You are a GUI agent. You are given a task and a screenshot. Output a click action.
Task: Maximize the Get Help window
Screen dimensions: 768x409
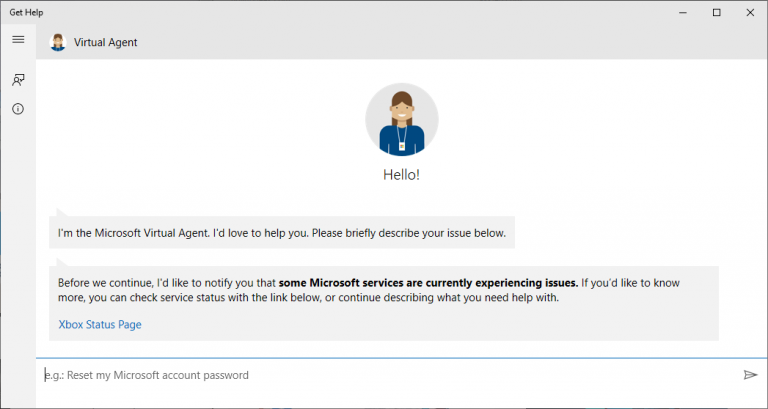coord(716,12)
